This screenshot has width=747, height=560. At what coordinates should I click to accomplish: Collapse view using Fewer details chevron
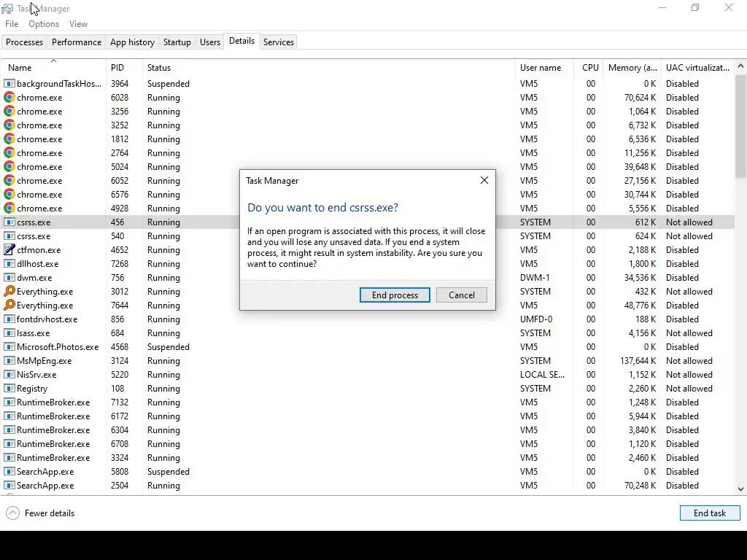click(x=13, y=513)
